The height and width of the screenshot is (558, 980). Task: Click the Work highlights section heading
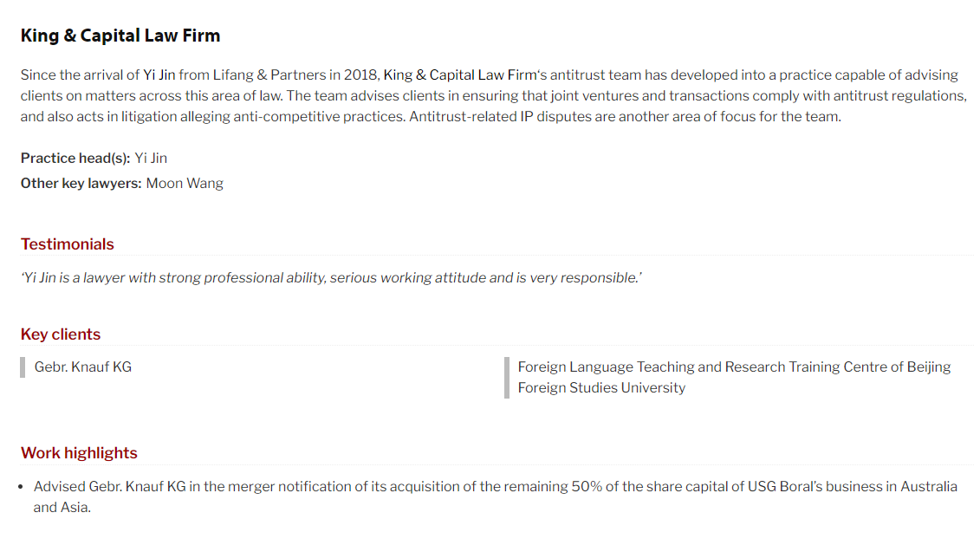pos(79,453)
